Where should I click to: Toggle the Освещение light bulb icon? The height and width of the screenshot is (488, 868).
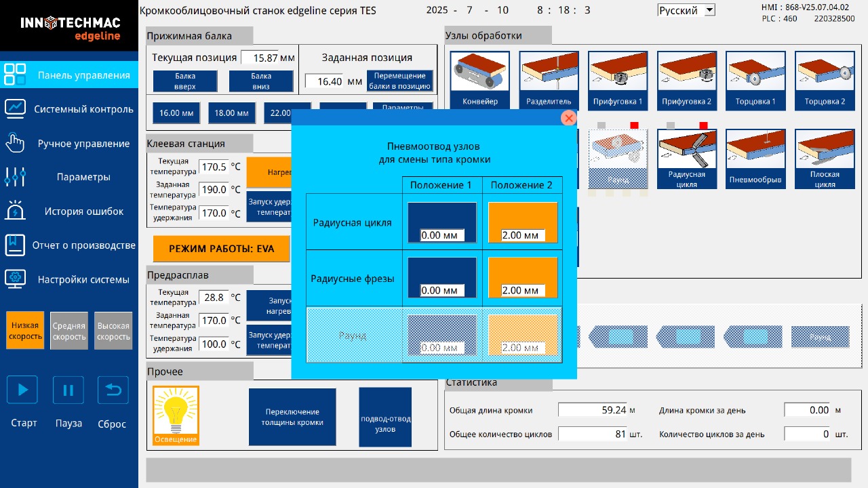point(176,415)
